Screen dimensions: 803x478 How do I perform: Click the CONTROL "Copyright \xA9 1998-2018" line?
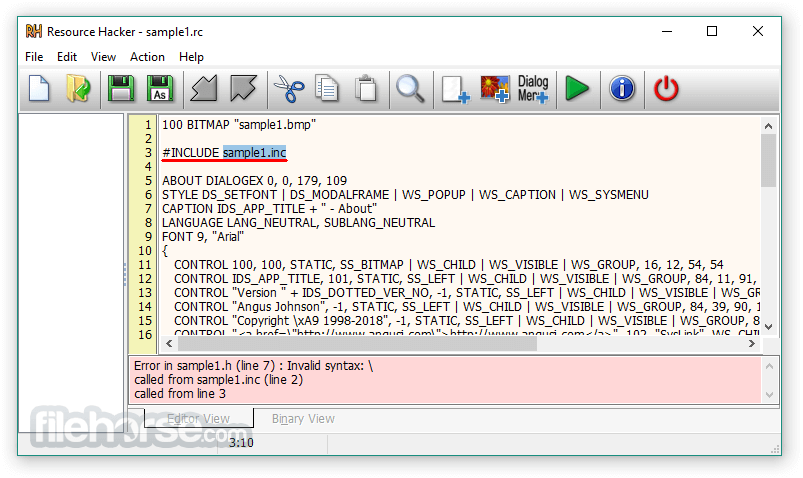[467, 321]
